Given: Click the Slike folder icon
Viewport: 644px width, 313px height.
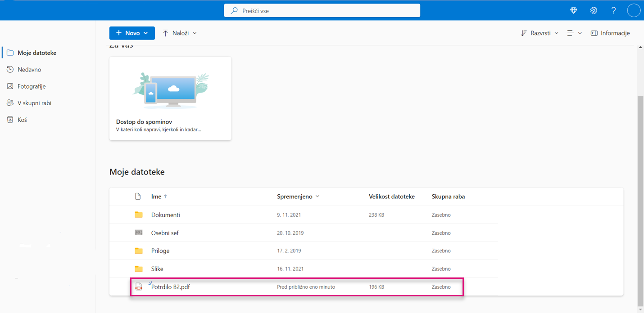Looking at the screenshot, I should click(139, 269).
